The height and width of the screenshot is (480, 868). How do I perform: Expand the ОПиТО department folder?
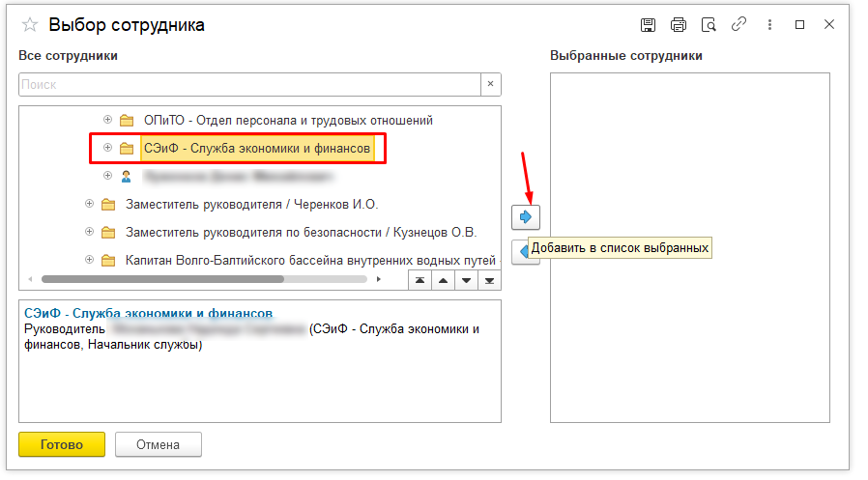pos(107,121)
